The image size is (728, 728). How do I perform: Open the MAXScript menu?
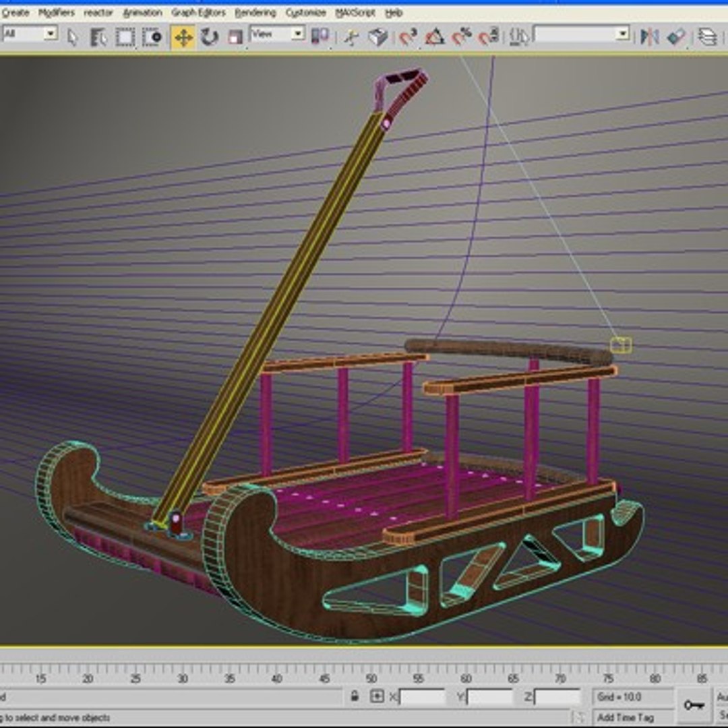(355, 13)
